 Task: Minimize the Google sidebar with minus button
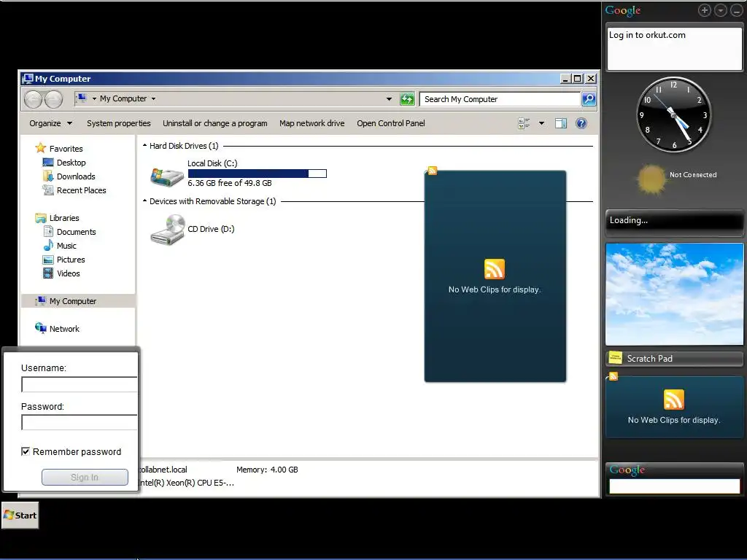coord(737,10)
